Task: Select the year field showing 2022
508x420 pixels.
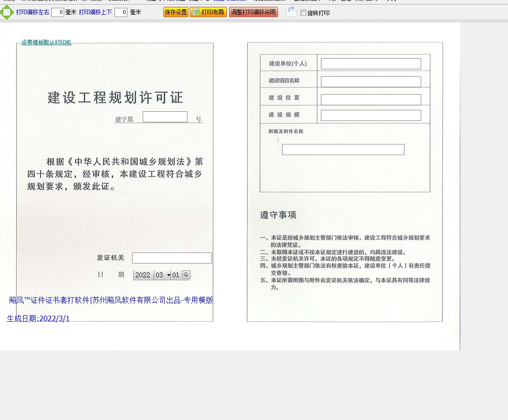Action: [143, 275]
